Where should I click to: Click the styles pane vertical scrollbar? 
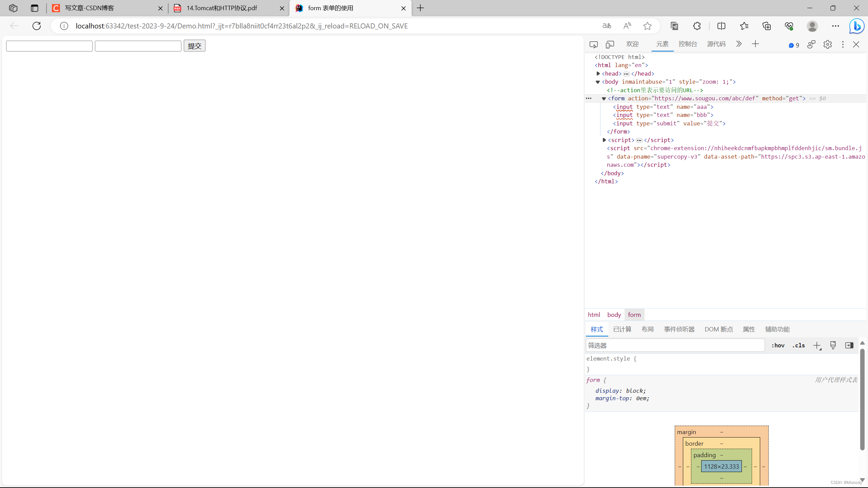point(862,400)
